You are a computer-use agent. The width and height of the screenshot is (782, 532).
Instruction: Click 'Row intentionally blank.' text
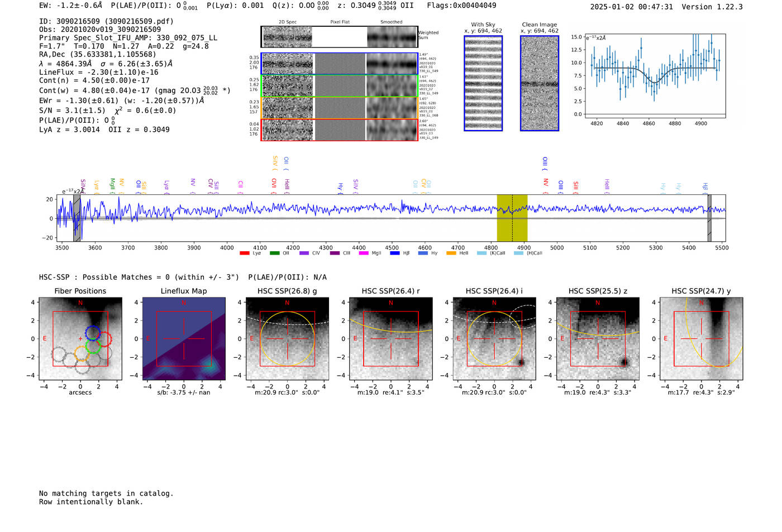[x=91, y=502]
